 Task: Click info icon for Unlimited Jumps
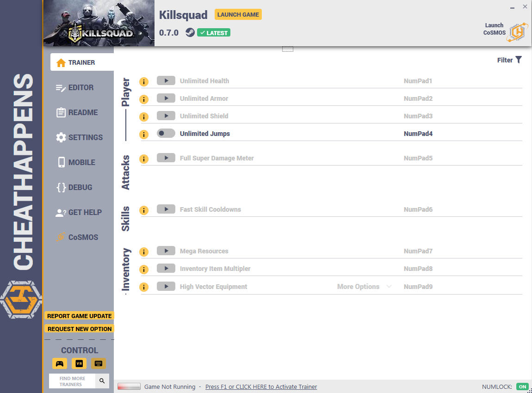(x=144, y=135)
